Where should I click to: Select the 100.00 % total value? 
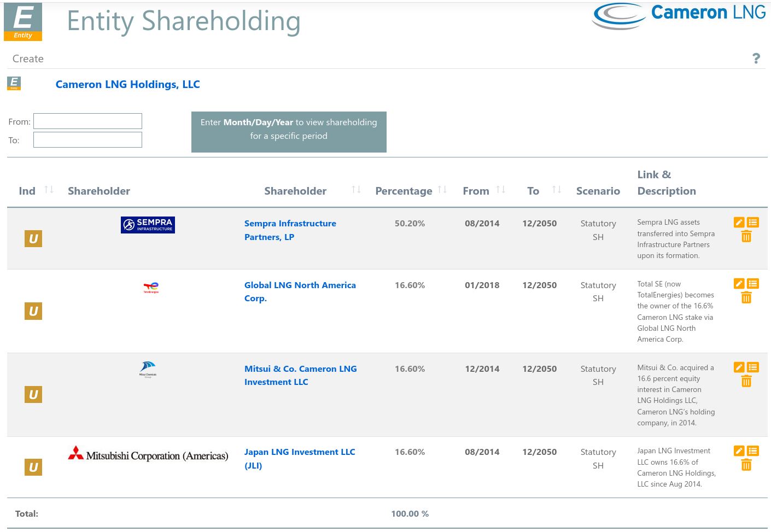pos(410,513)
